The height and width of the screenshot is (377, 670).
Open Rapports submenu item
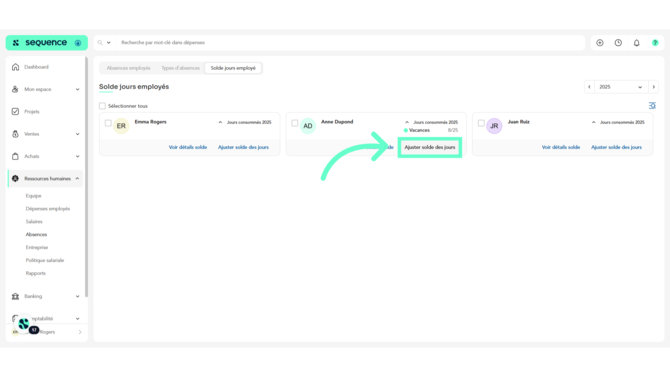point(35,273)
